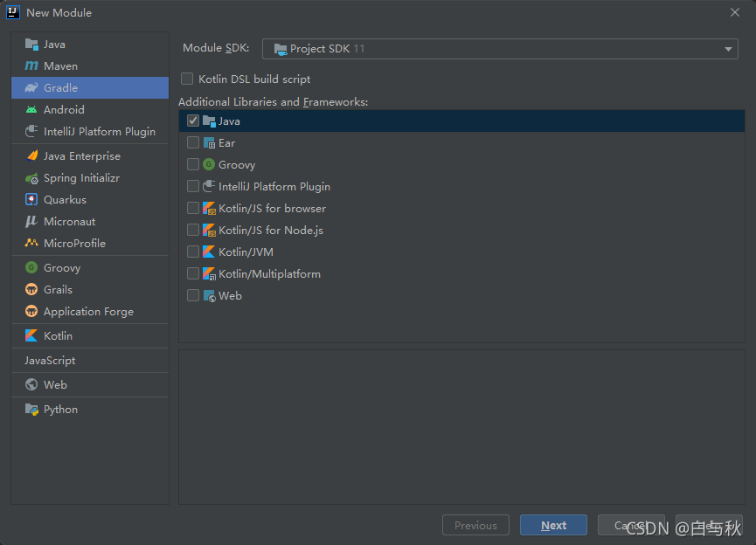Click the Cancel button
Screen dimensions: 756x545
[x=631, y=525]
